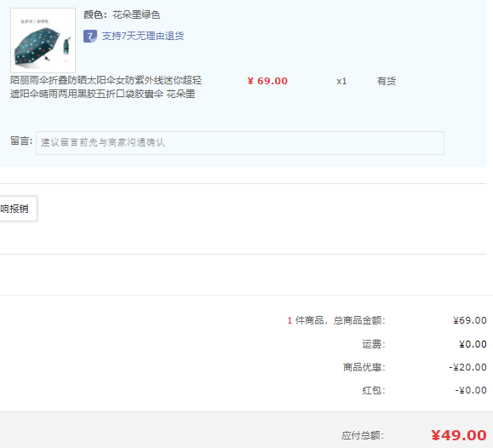Image resolution: width=493 pixels, height=448 pixels.
Task: Click the total goods amount ¥69.00
Action: [470, 320]
